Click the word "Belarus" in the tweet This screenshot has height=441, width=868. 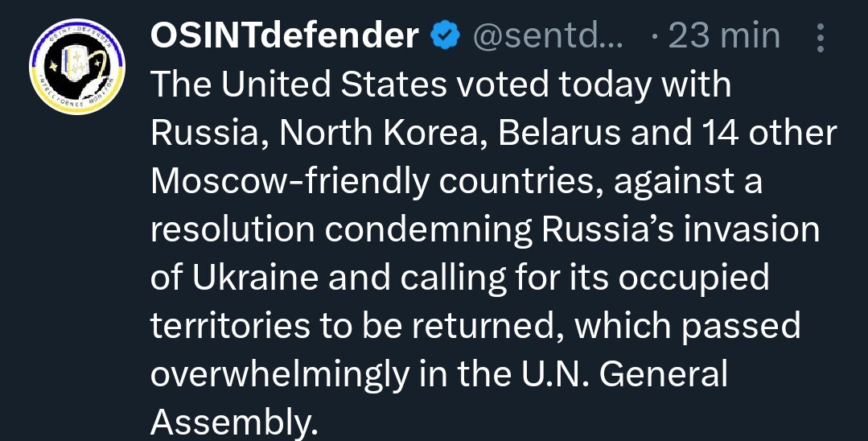point(559,134)
